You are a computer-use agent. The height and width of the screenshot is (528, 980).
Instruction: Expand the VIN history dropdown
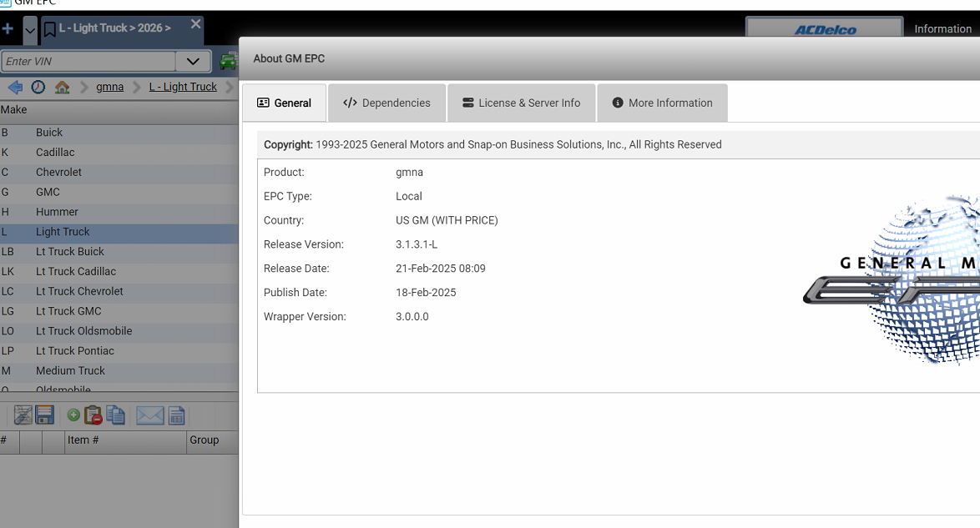pos(193,61)
